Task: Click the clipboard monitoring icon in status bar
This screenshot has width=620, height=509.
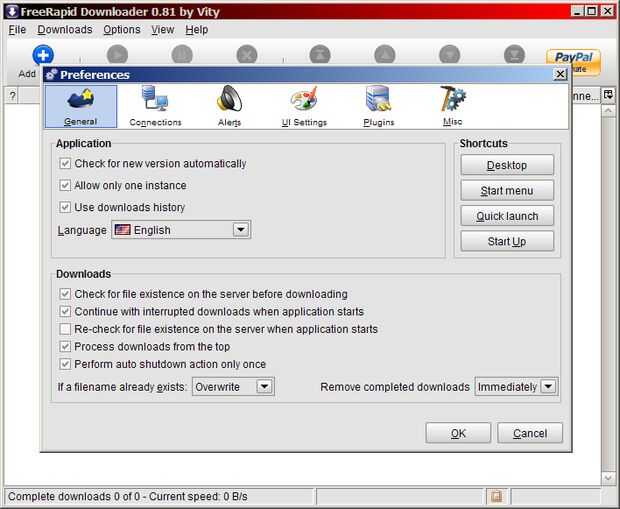Action: click(x=496, y=496)
